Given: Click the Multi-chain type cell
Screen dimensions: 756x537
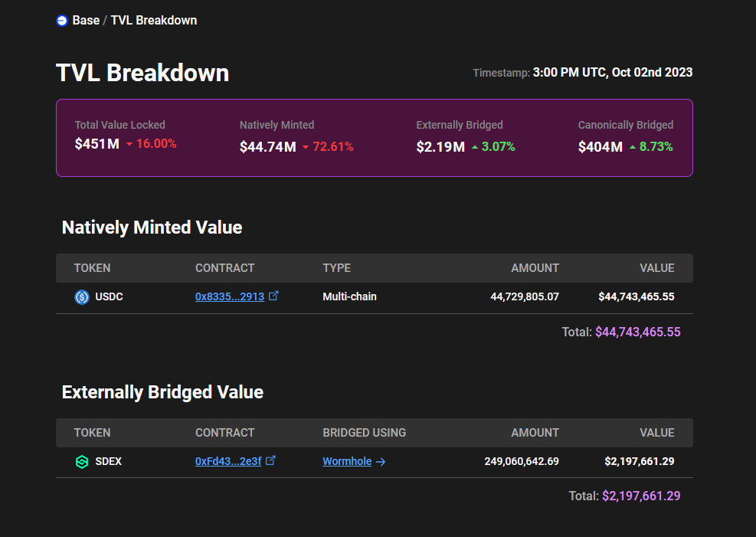Looking at the screenshot, I should [x=349, y=296].
